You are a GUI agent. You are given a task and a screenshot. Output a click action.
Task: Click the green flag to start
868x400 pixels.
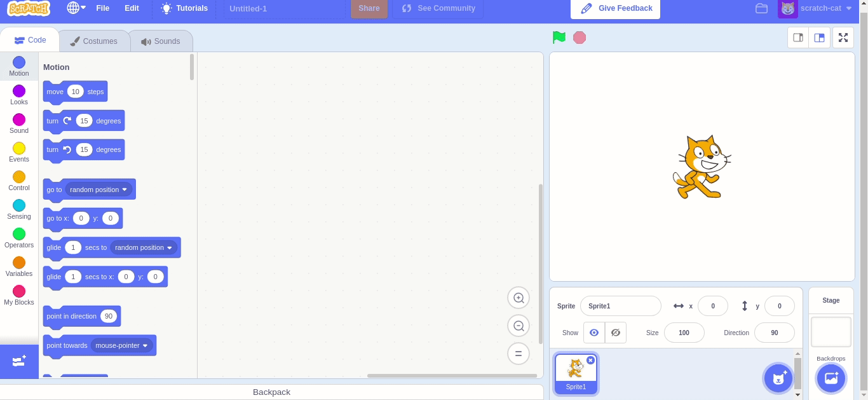[559, 38]
